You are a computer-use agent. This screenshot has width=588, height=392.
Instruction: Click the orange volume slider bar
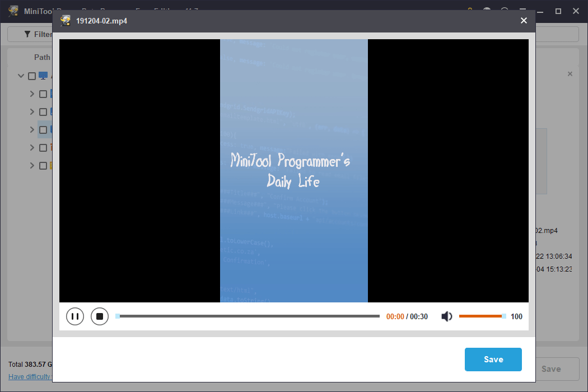point(480,316)
